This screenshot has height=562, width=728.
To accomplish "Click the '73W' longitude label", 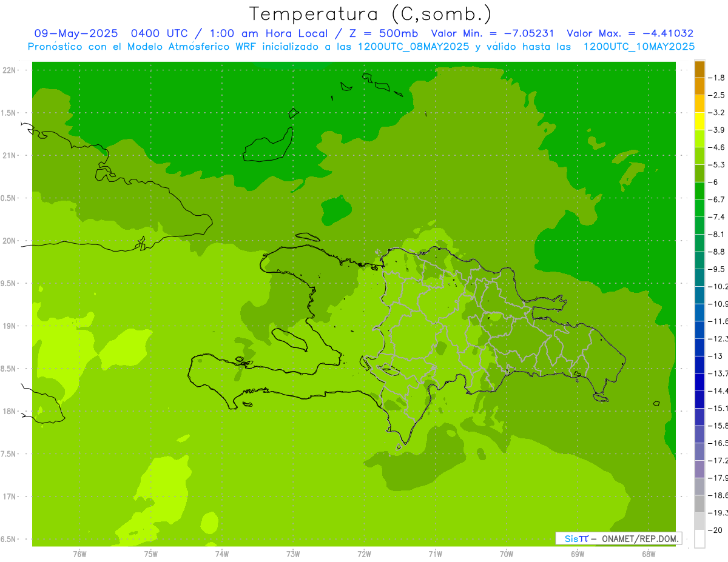I will coord(293,554).
